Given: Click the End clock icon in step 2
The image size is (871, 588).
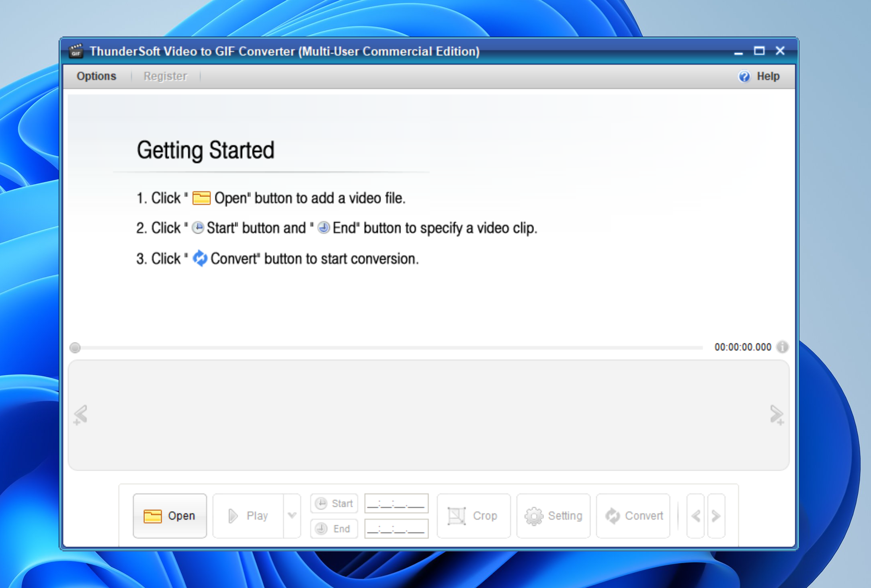Looking at the screenshot, I should tap(324, 228).
